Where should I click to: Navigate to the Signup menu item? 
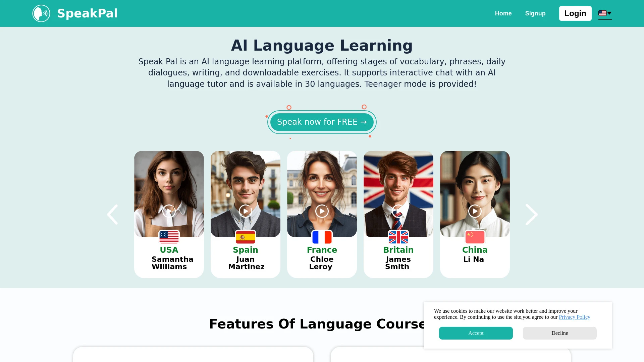(535, 13)
